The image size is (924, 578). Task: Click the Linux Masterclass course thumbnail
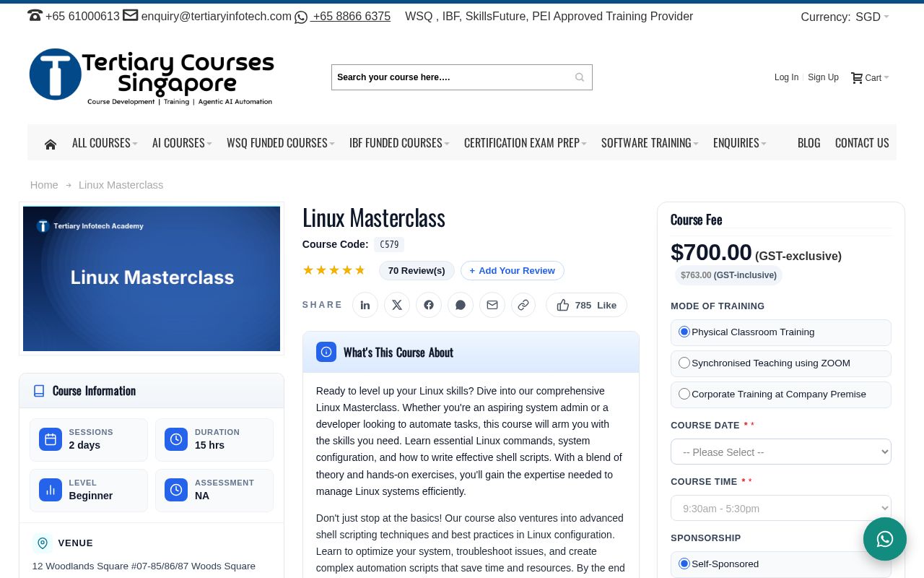pyautogui.click(x=152, y=279)
